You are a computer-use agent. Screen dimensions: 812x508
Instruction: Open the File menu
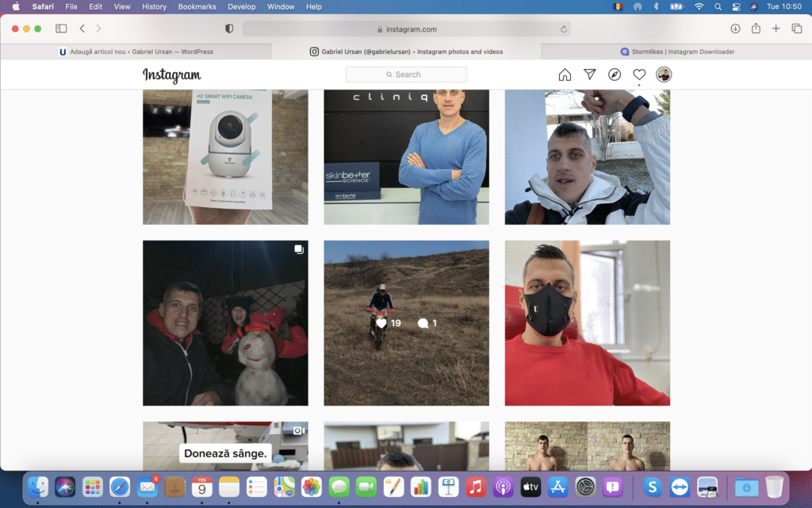point(71,6)
